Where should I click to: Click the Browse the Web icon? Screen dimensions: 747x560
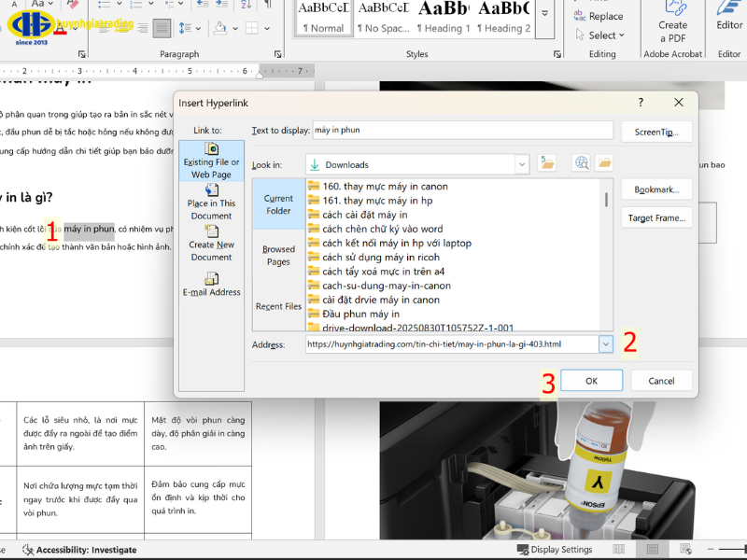[582, 164]
